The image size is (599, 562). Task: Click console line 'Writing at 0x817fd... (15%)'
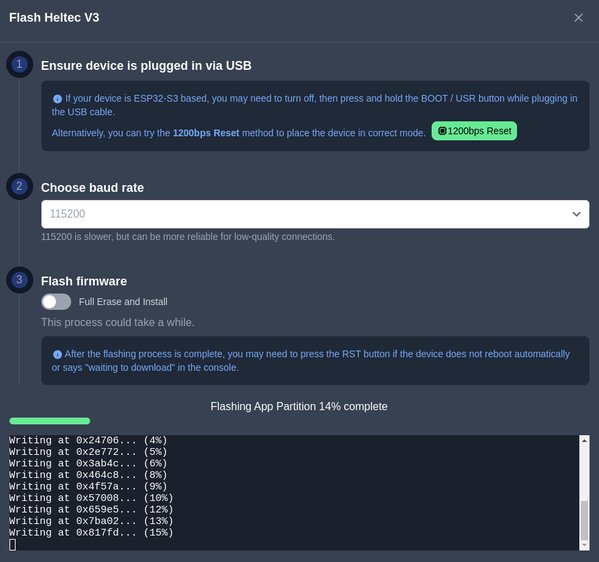(x=91, y=533)
